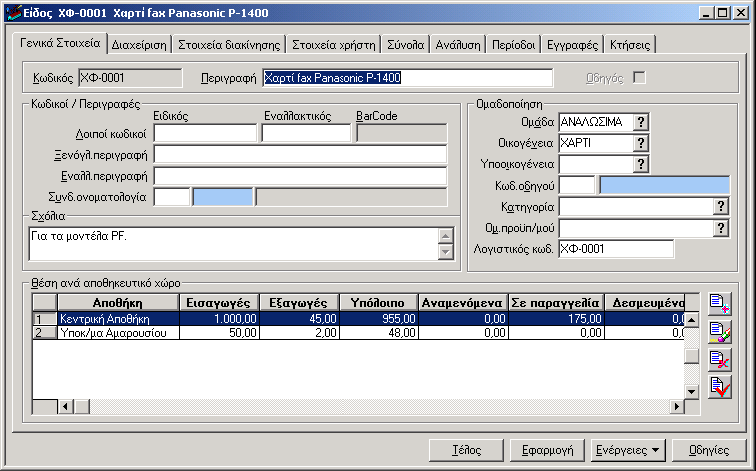Screen dimensions: 756x471
Task: Click the 955,00 balance cell
Action: click(x=378, y=319)
